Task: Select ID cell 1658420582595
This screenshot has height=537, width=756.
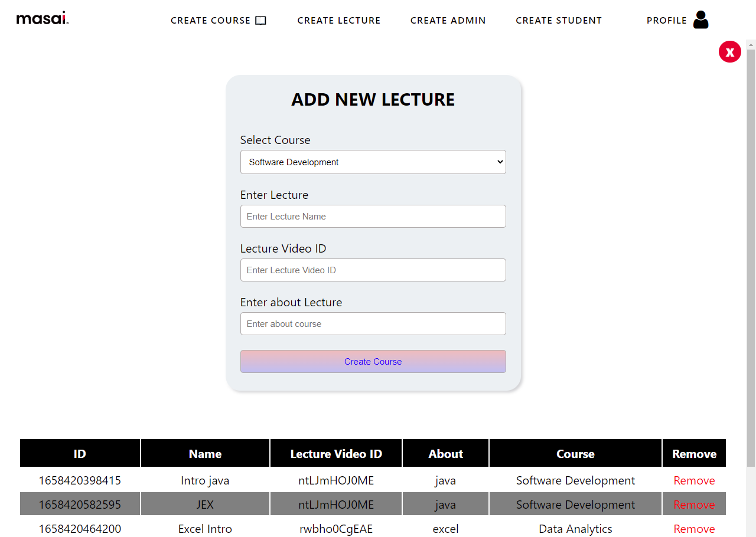Action: pyautogui.click(x=80, y=505)
